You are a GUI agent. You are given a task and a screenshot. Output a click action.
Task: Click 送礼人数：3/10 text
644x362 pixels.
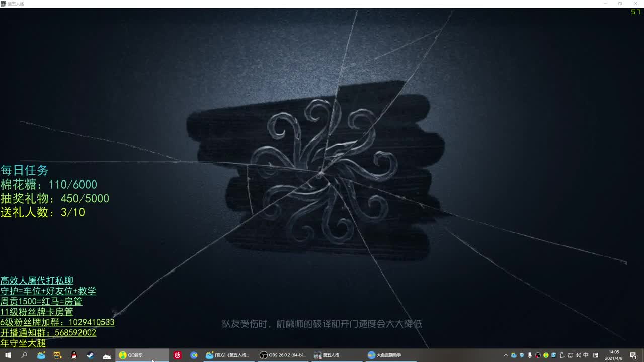click(x=43, y=212)
